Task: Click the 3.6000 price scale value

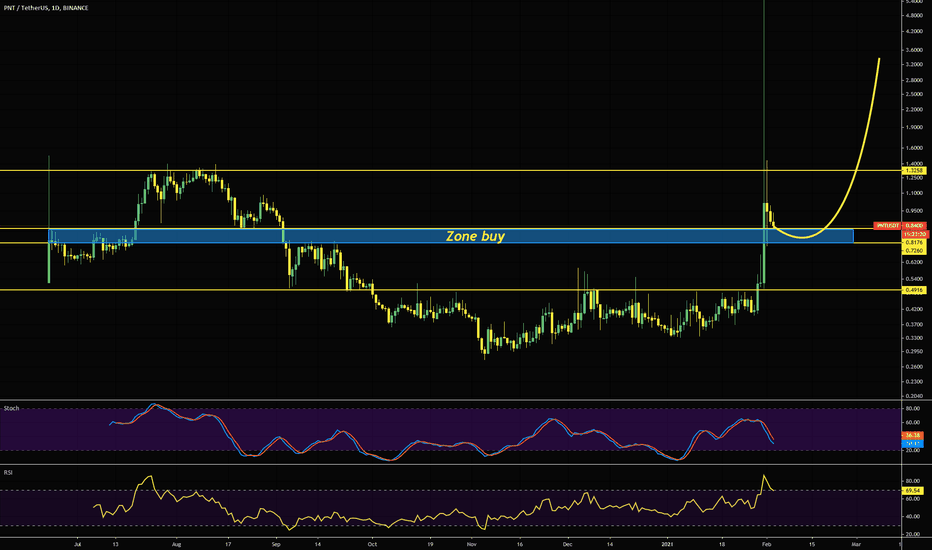Action: 914,51
